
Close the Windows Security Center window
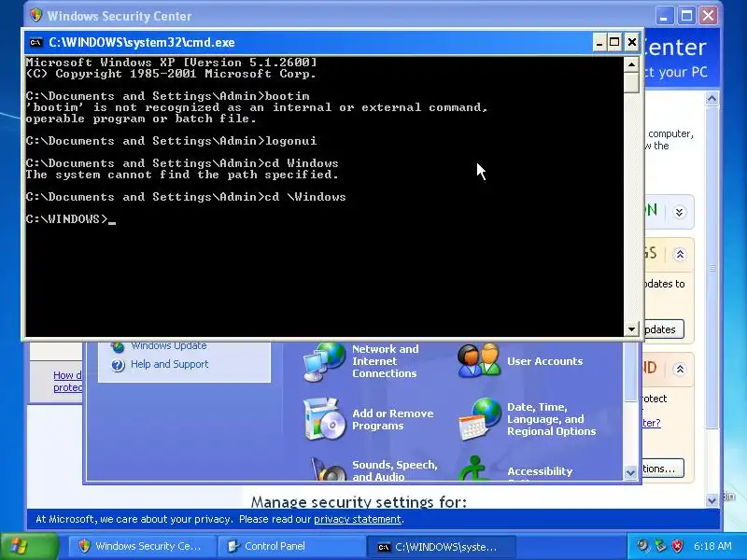pos(709,16)
